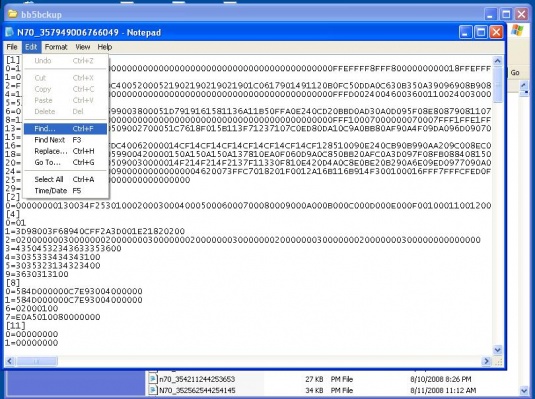Open the File menu in Notepad
The width and height of the screenshot is (535, 399).
[x=12, y=47]
